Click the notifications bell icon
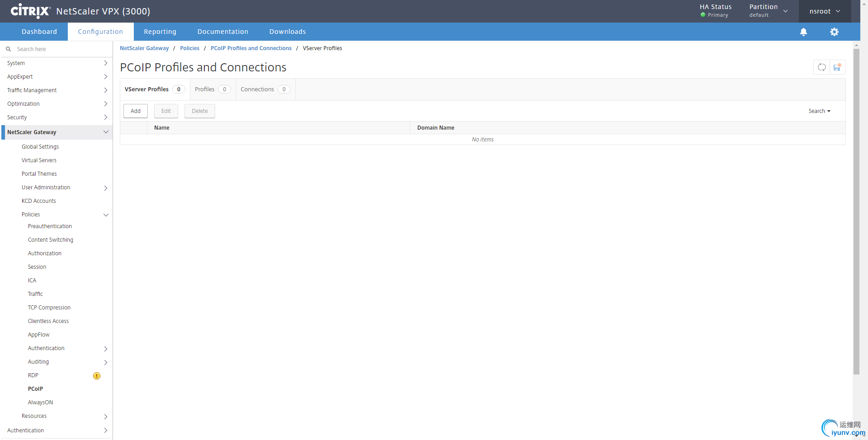 tap(803, 32)
